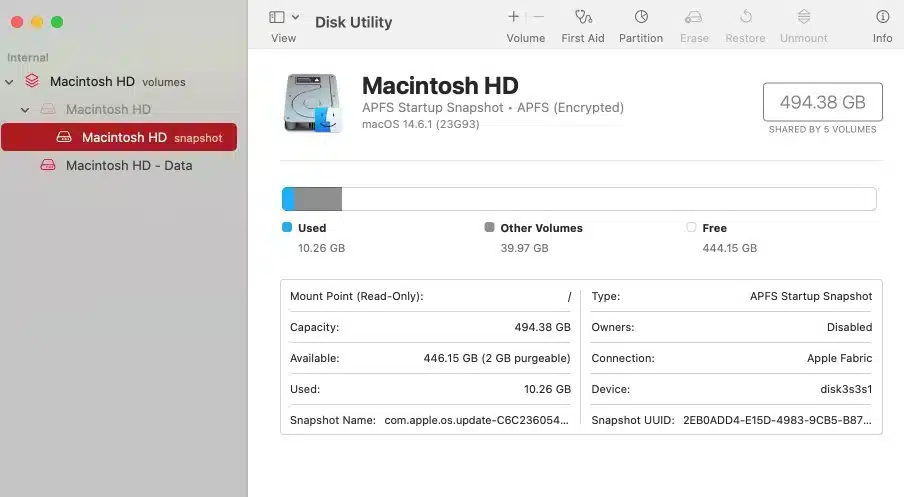Click the Internal sidebar section header
This screenshot has height=497, width=904.
pos(28,58)
